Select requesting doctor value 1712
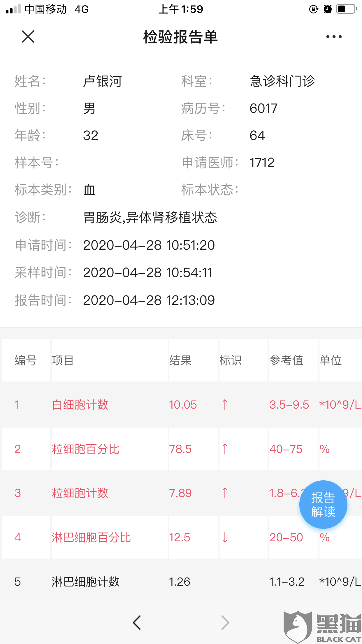The image size is (362, 644). point(262,163)
